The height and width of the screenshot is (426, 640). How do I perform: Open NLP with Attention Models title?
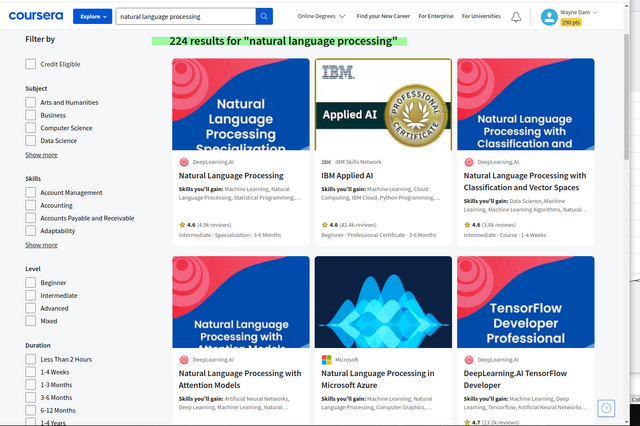[x=240, y=379]
